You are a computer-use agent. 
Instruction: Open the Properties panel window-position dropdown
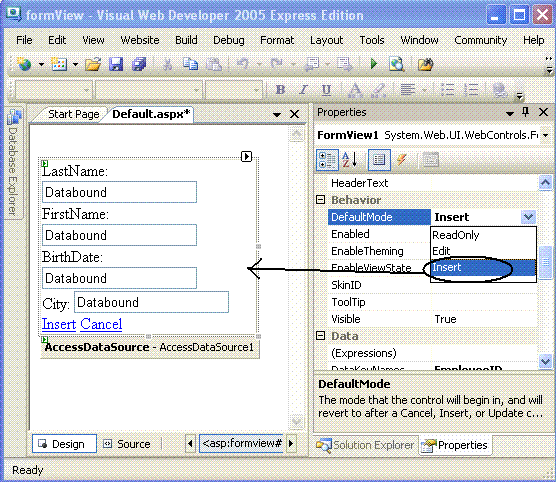pyautogui.click(x=510, y=113)
